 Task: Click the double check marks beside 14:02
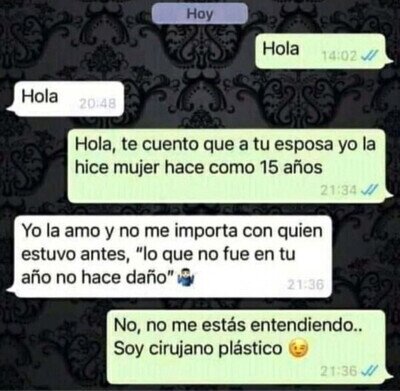369,56
